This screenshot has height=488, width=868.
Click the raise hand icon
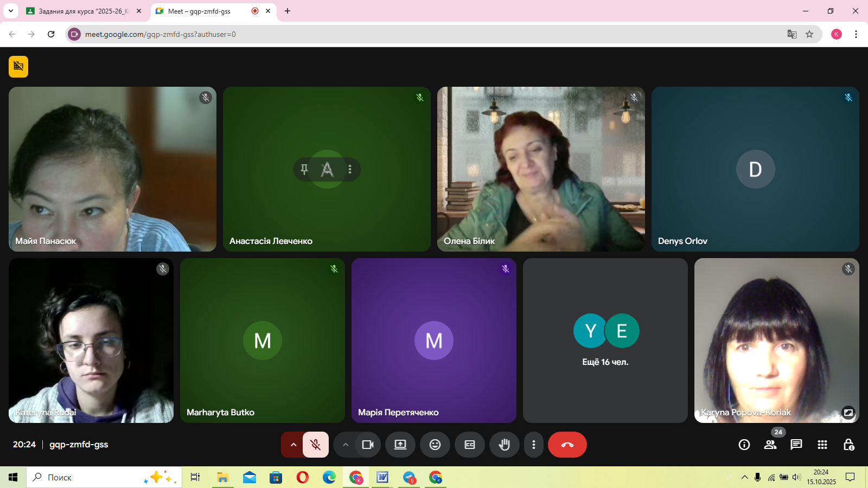point(505,445)
